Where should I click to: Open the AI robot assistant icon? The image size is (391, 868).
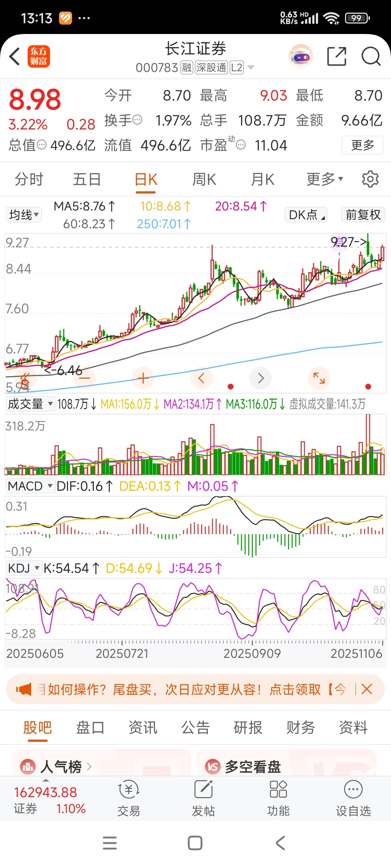pyautogui.click(x=300, y=56)
